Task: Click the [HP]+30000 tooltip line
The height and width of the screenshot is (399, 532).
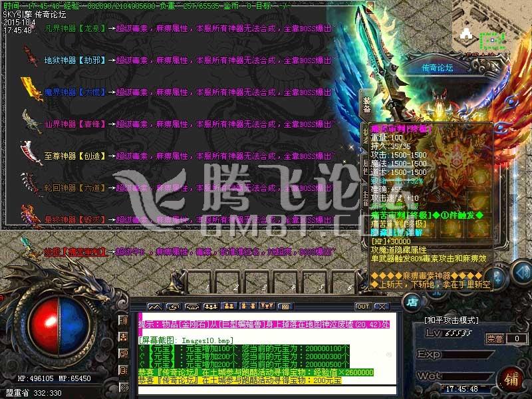Action: pyautogui.click(x=391, y=241)
